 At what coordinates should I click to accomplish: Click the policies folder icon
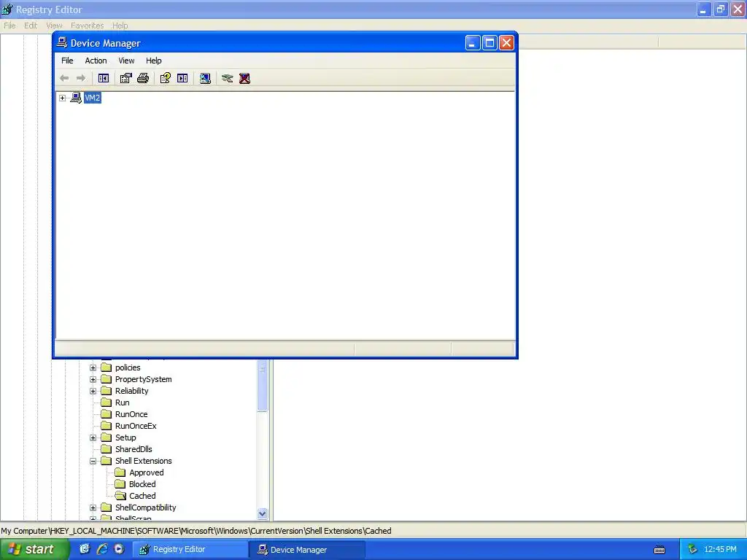coord(107,367)
